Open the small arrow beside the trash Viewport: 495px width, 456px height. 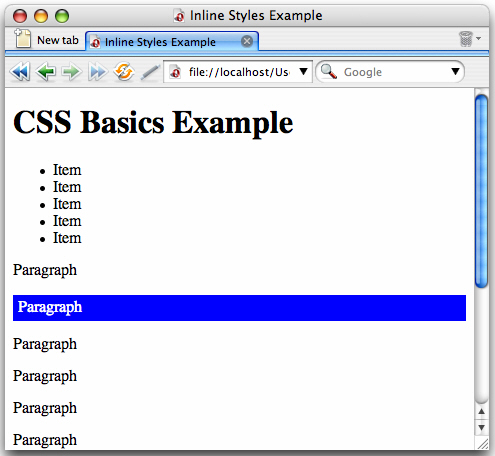479,39
